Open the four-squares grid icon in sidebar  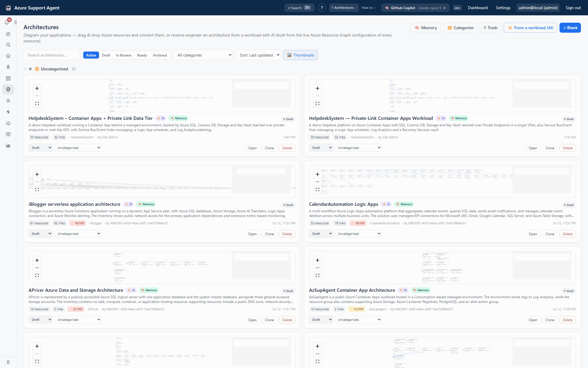tap(8, 78)
